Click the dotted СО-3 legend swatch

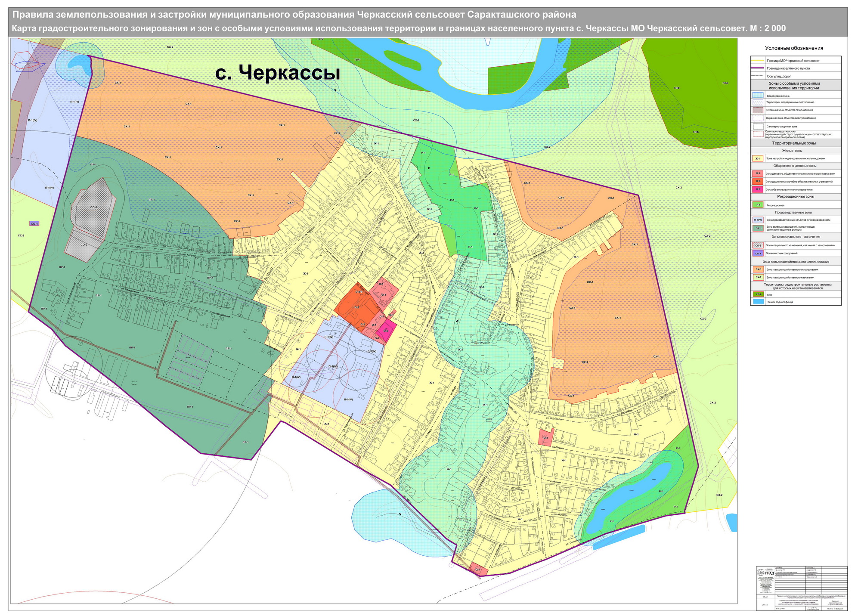click(758, 245)
